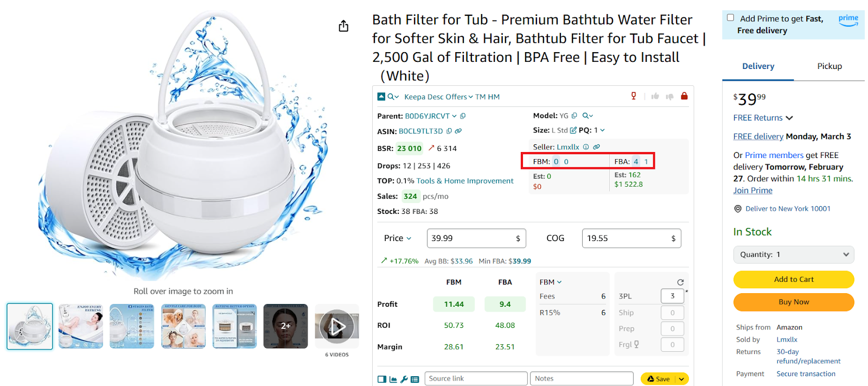The height and width of the screenshot is (386, 868).
Task: Open the Quantity dropdown
Action: 793,255
